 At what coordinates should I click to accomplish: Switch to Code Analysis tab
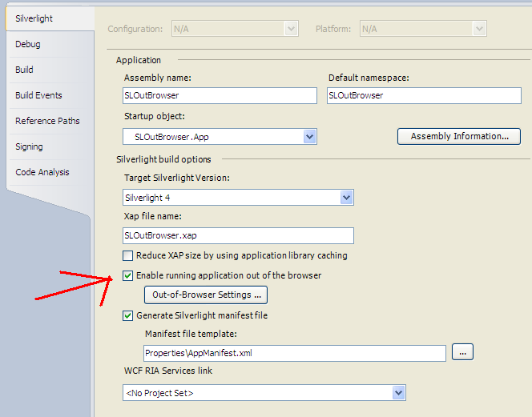42,172
